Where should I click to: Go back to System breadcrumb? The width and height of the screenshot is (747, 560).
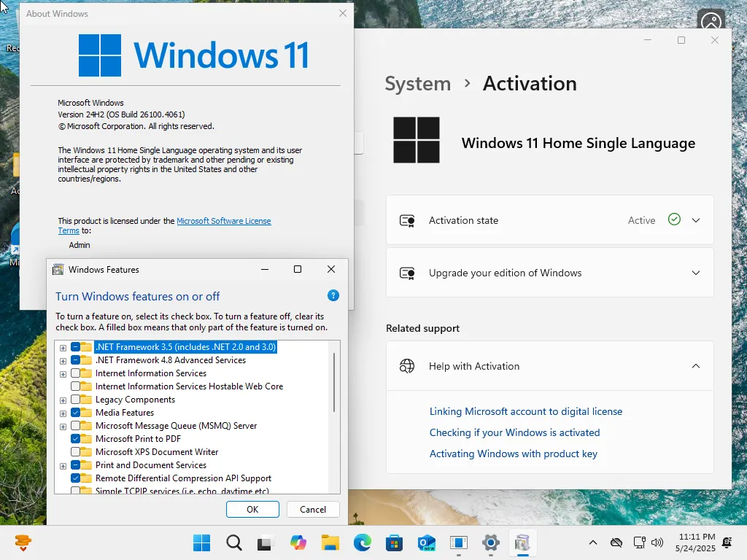pos(418,84)
